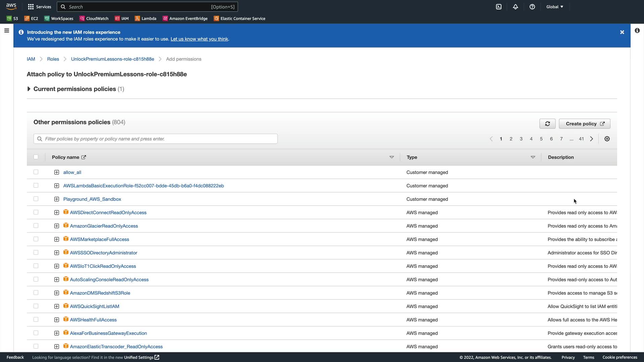Toggle the select-all policies header checkbox
The width and height of the screenshot is (644, 362).
coord(36,157)
